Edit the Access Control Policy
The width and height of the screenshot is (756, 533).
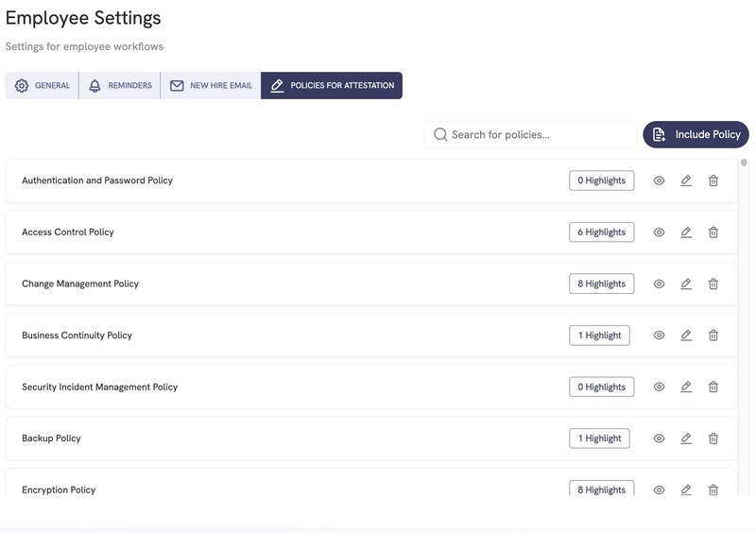click(x=686, y=232)
